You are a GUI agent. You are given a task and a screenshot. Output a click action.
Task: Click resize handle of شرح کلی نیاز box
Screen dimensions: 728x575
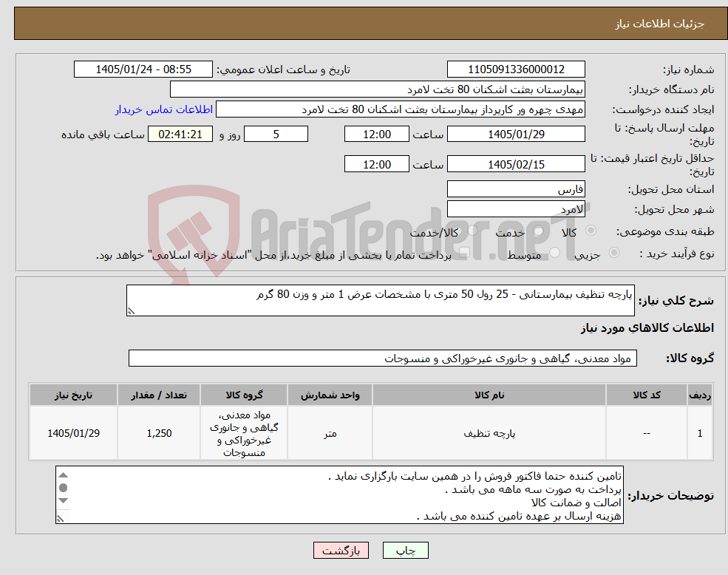[131, 311]
